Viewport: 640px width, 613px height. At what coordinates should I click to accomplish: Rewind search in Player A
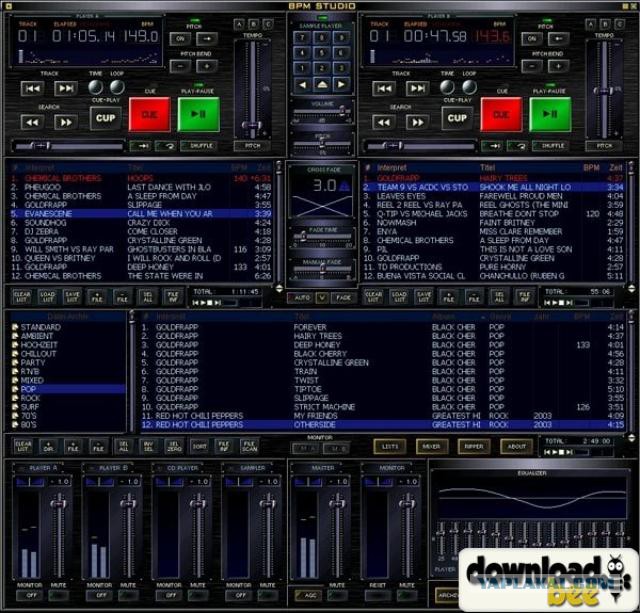tap(33, 122)
